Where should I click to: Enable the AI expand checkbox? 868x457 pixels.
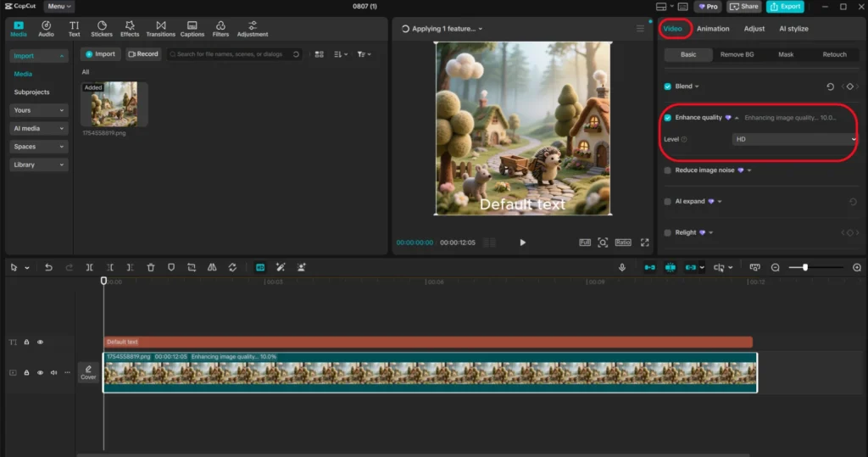tap(668, 202)
